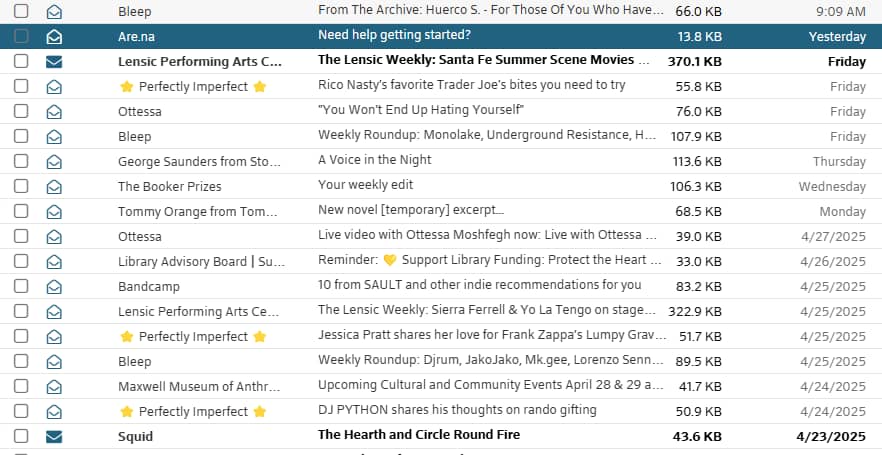Tick the checkbox for the Squid email
Image resolution: width=882 pixels, height=455 pixels.
21,436
